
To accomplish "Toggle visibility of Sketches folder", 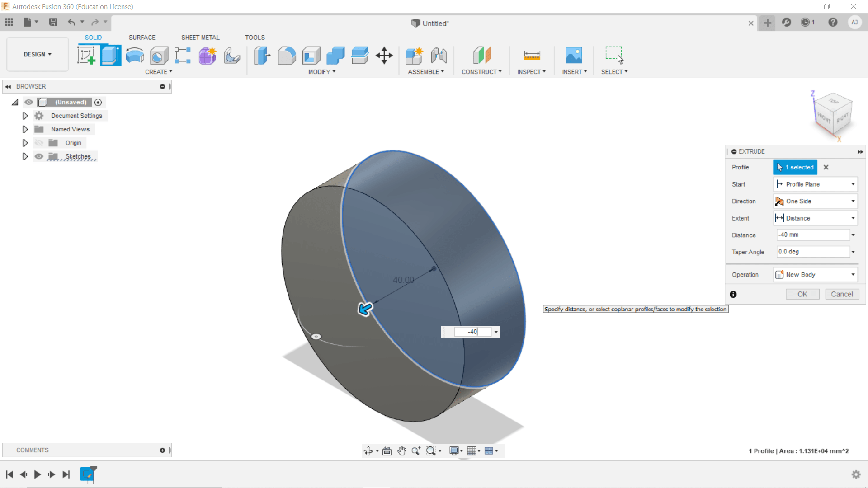I will click(x=39, y=156).
